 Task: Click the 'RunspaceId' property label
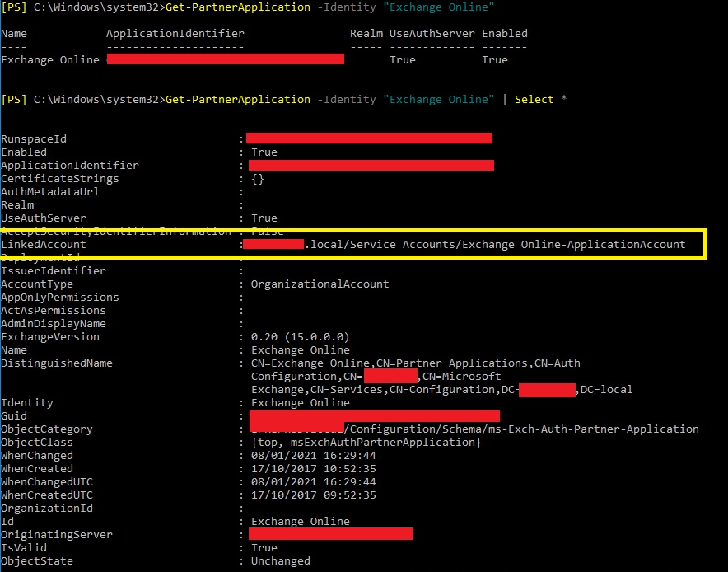[34, 139]
